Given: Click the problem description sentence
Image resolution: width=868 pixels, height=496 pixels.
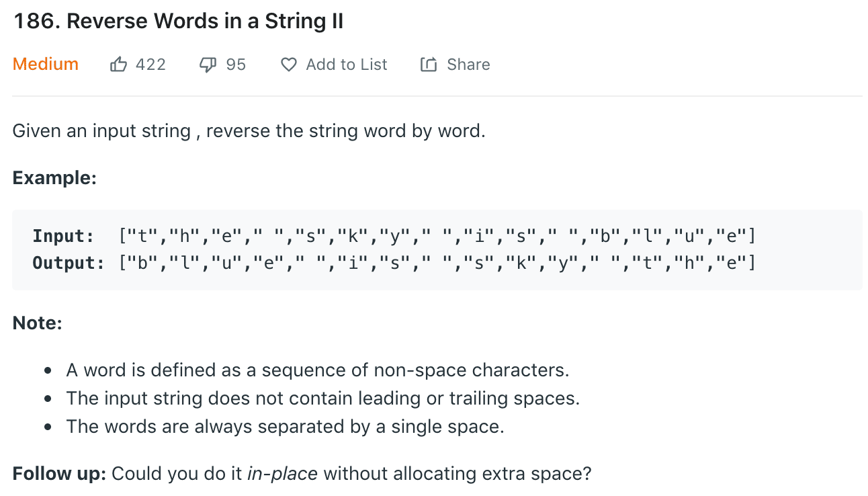Looking at the screenshot, I should (x=249, y=130).
